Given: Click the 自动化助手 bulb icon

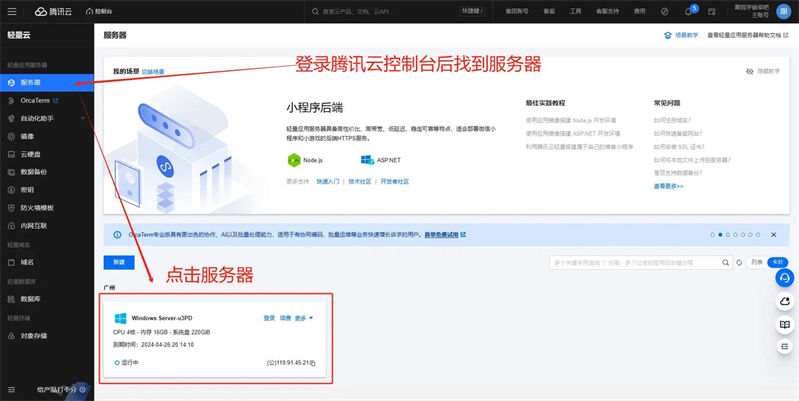Looking at the screenshot, I should pyautogui.click(x=11, y=118).
